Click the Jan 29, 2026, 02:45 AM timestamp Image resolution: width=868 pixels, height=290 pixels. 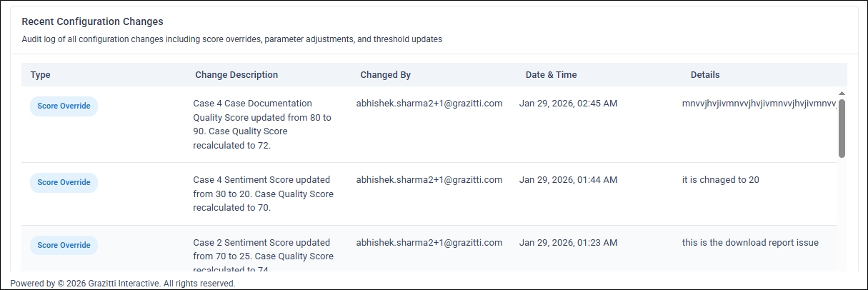568,104
